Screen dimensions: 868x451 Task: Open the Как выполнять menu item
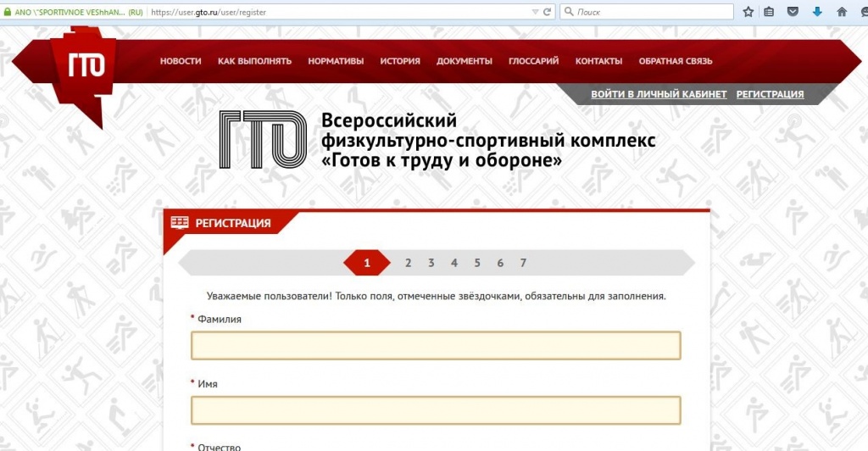tap(254, 61)
